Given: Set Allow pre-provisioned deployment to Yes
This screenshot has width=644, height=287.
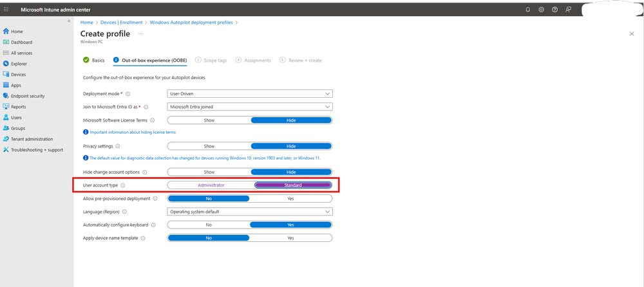Looking at the screenshot, I should 291,198.
